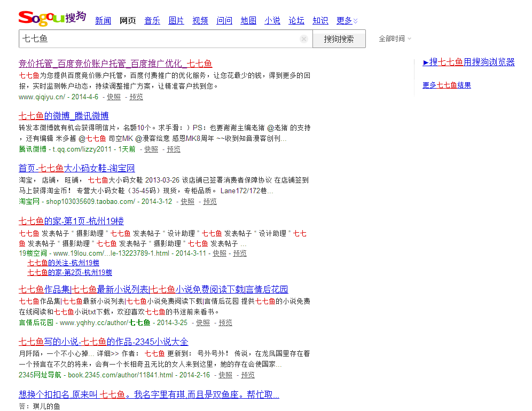The image size is (532, 411).
Task: Open 快照 for the book.2345.com result
Action: 225,375
